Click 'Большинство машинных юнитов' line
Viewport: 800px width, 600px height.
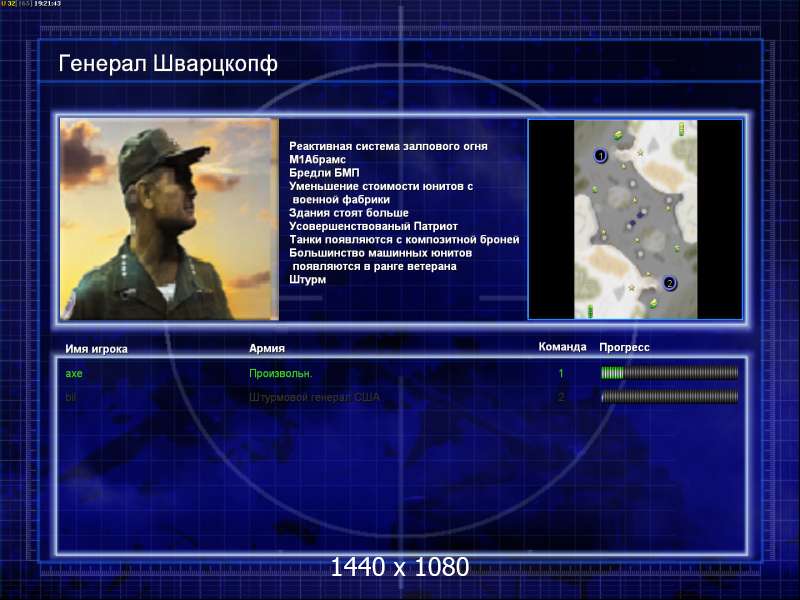coord(381,253)
